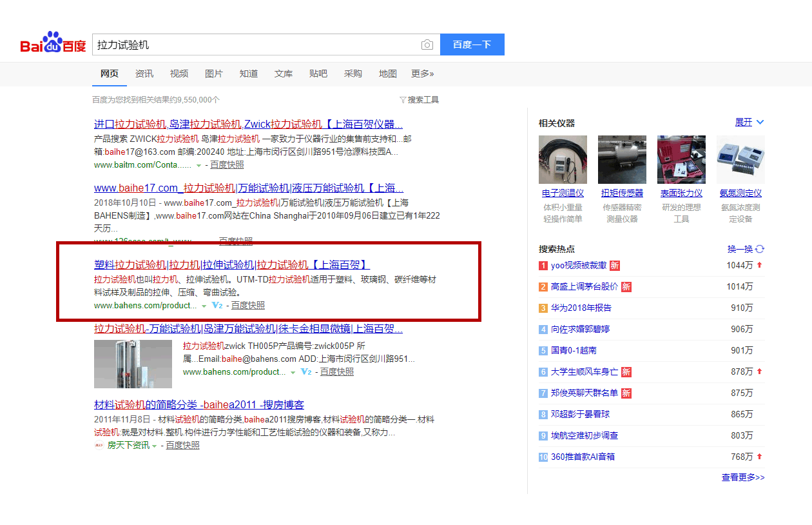The image size is (812, 525).
Task: Click 新 badge beside yoo视频被裁撤
Action: [615, 265]
